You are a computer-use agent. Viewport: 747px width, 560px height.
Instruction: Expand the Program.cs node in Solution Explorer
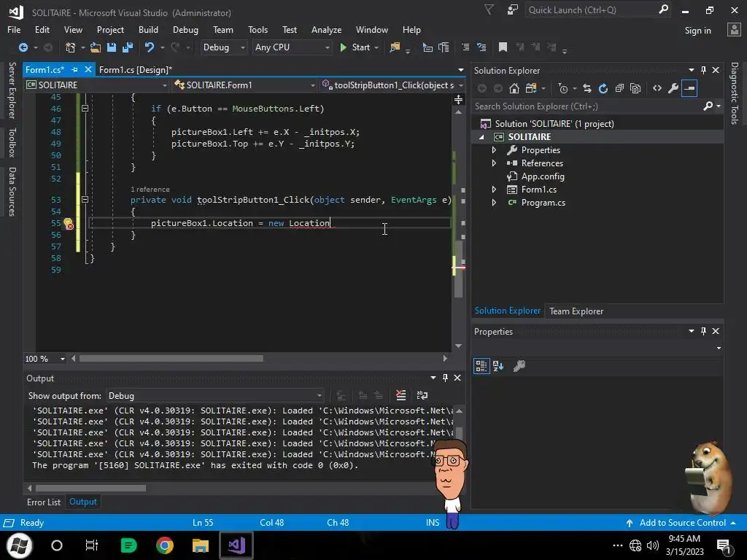494,203
